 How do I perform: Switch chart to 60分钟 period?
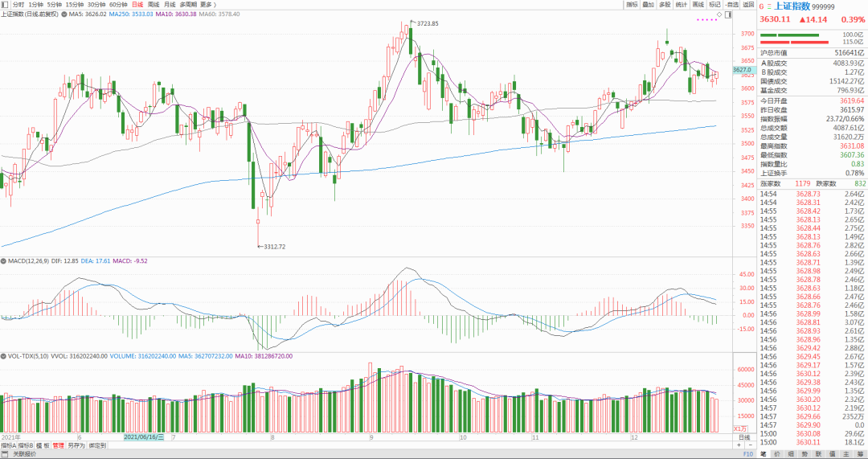pyautogui.click(x=117, y=5)
